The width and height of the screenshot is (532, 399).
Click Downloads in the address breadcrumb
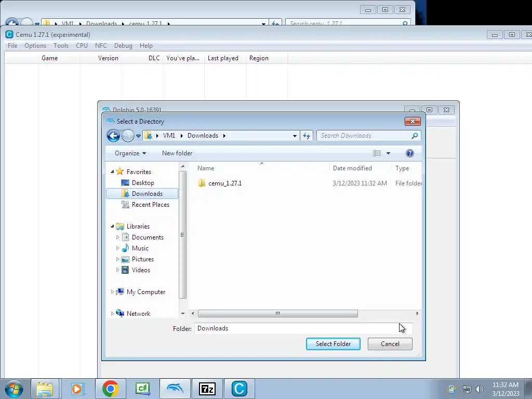tap(203, 136)
